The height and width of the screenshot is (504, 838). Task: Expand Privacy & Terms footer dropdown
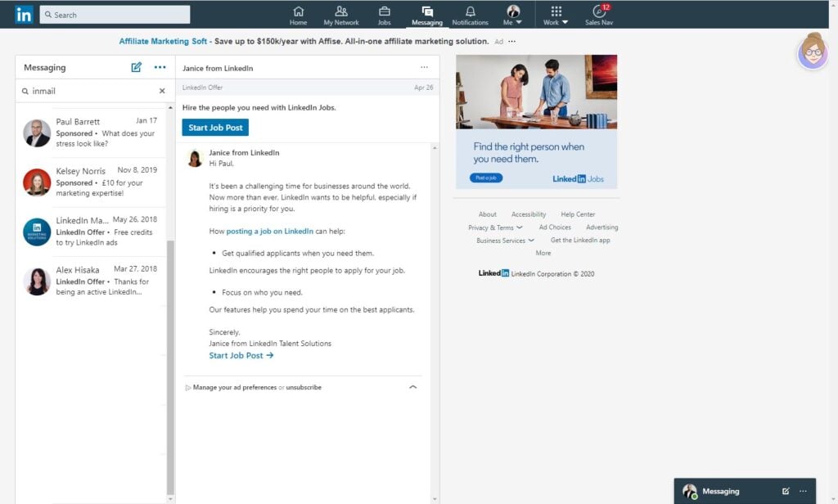[x=495, y=227]
